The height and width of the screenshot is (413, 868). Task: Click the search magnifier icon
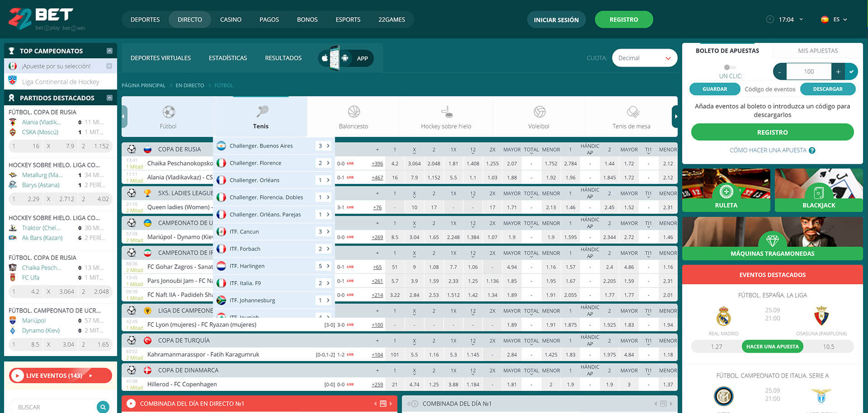(103, 407)
